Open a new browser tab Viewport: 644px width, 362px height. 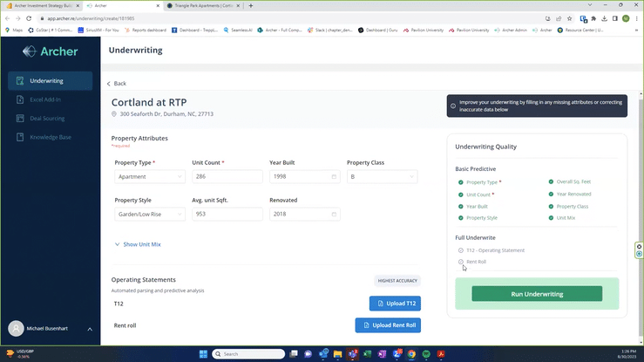(x=251, y=6)
